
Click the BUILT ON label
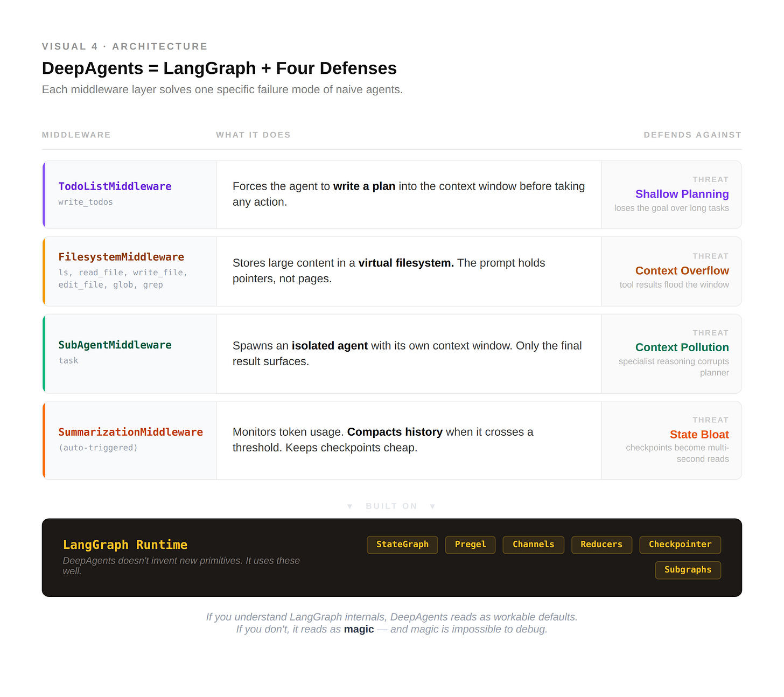click(391, 506)
